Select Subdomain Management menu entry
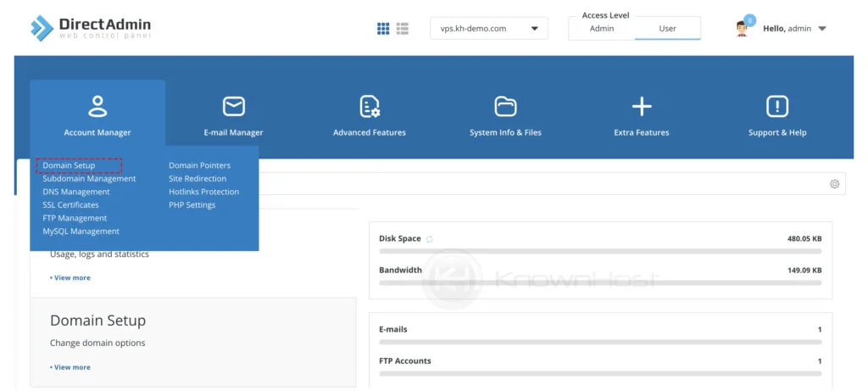 tap(89, 178)
